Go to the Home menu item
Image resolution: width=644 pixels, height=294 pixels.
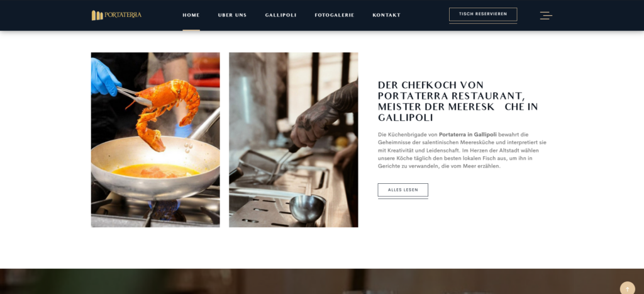pos(191,15)
